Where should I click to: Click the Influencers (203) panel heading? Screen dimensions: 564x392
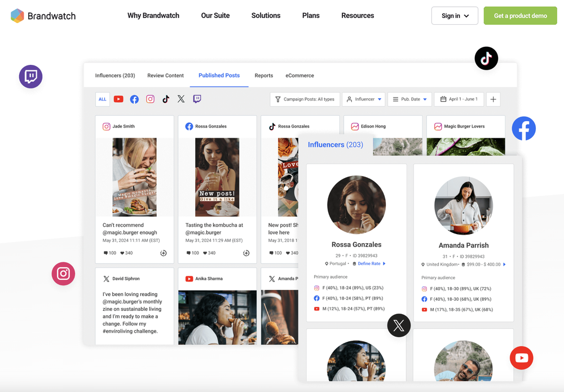(335, 144)
